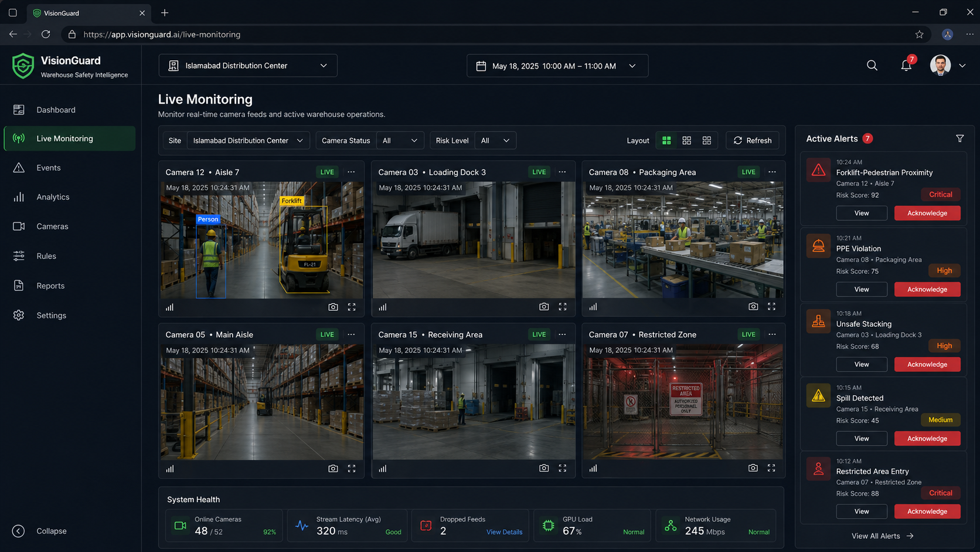The image size is (980, 552).
Task: View the PPE Violation alert
Action: (x=862, y=289)
